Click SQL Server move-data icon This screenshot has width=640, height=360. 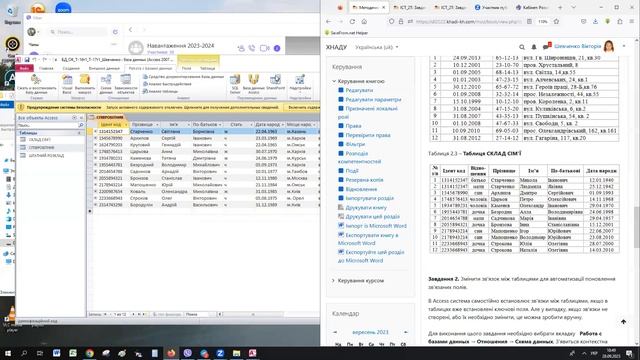point(235,84)
